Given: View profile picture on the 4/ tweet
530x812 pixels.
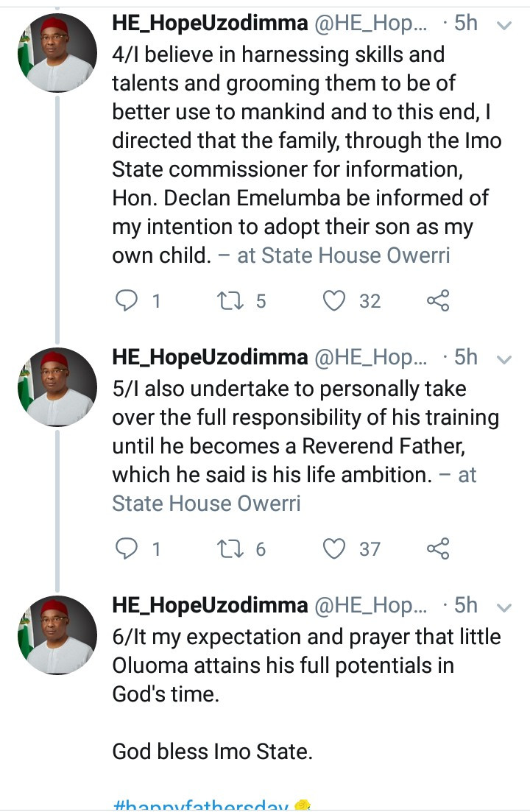Looking at the screenshot, I should [57, 52].
